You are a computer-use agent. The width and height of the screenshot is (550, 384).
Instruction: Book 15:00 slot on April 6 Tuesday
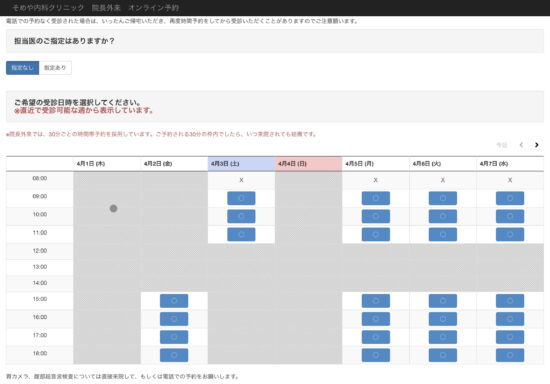point(443,301)
